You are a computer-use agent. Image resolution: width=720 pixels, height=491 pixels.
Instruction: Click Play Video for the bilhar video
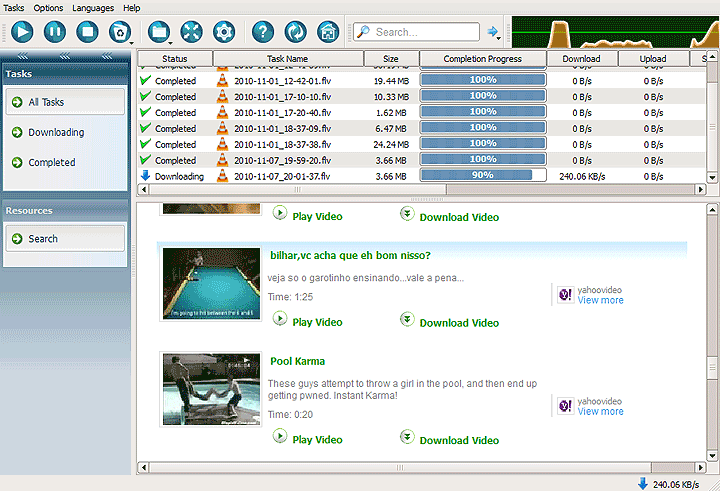pyautogui.click(x=316, y=322)
